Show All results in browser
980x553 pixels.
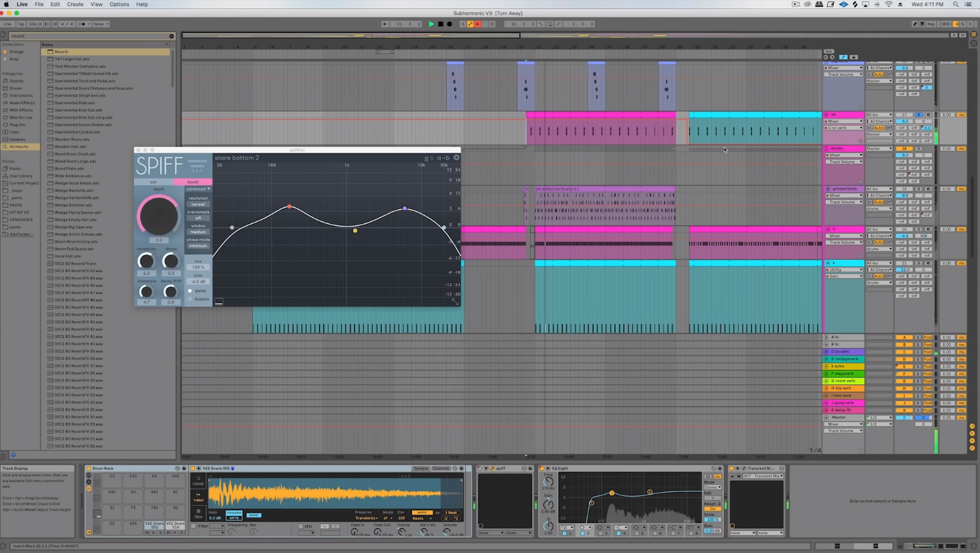20,147
